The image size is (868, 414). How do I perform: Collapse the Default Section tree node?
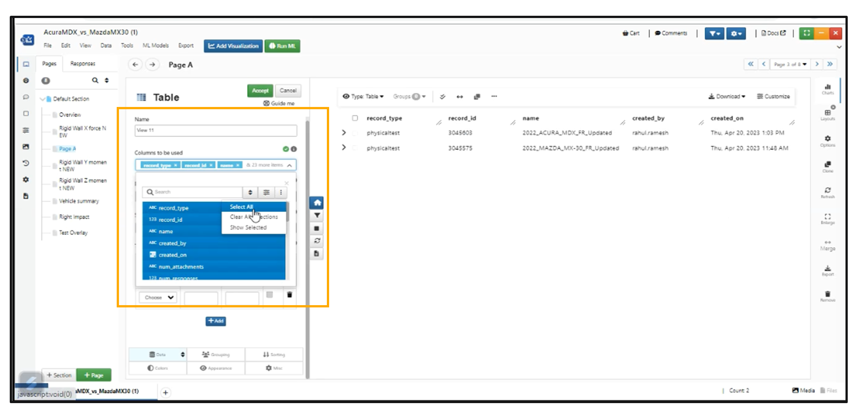pyautogui.click(x=42, y=99)
